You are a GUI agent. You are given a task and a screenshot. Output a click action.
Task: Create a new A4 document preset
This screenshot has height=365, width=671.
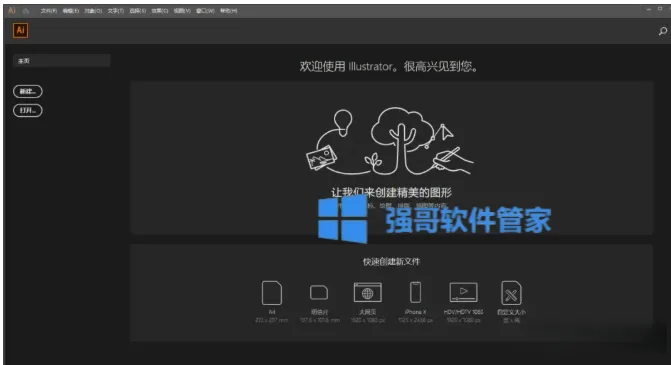tap(272, 293)
